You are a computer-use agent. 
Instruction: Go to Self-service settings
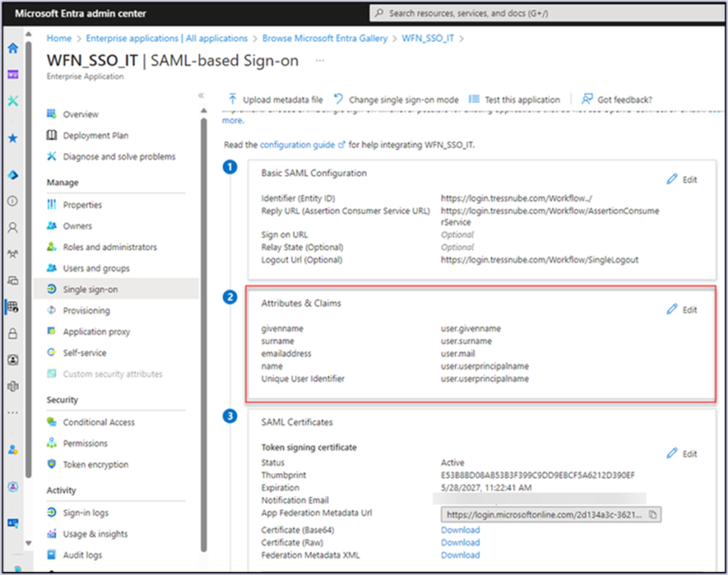click(x=84, y=352)
